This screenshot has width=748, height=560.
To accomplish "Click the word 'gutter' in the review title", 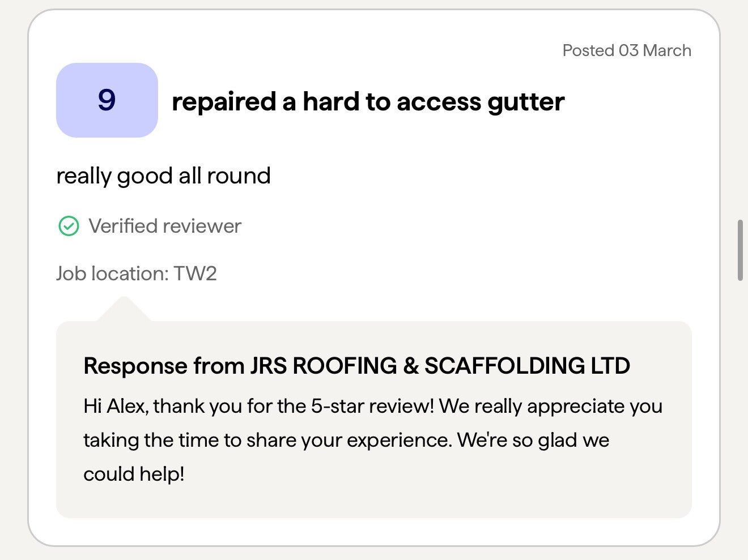I will point(526,102).
